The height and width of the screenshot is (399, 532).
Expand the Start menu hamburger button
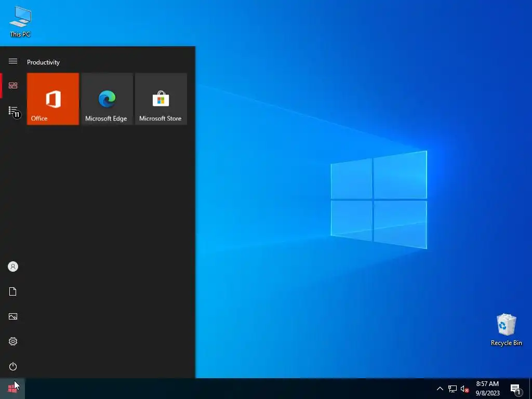13,61
